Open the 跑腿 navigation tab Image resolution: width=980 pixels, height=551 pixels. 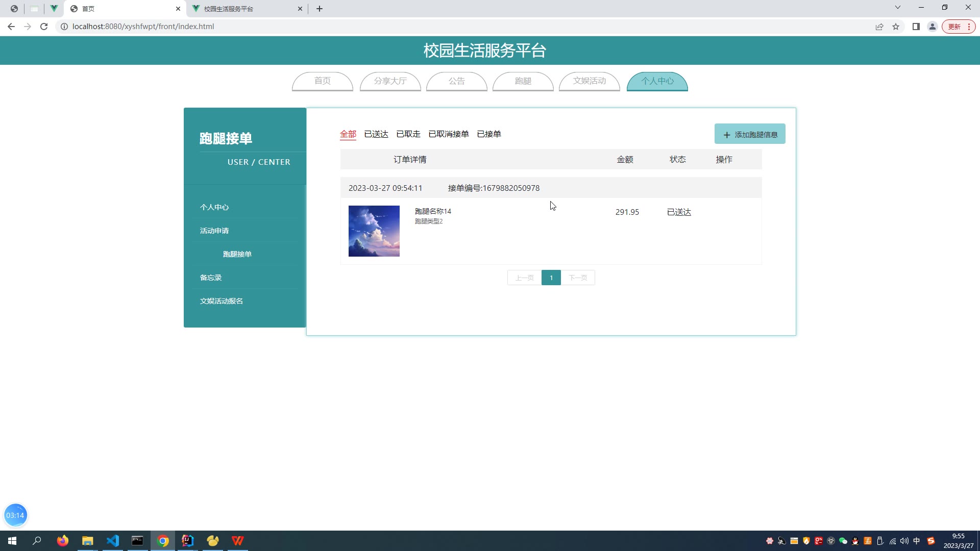click(523, 81)
